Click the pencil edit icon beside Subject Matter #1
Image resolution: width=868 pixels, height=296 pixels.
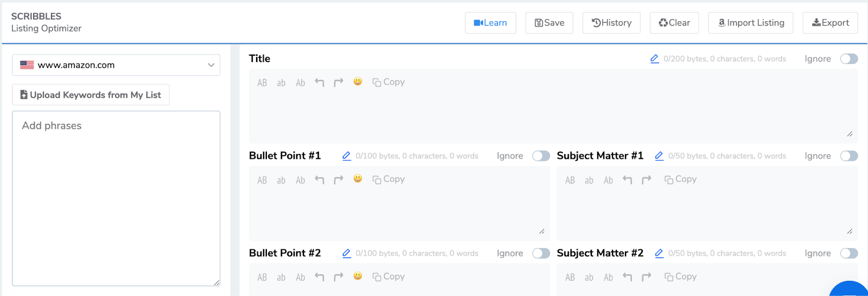pos(659,156)
